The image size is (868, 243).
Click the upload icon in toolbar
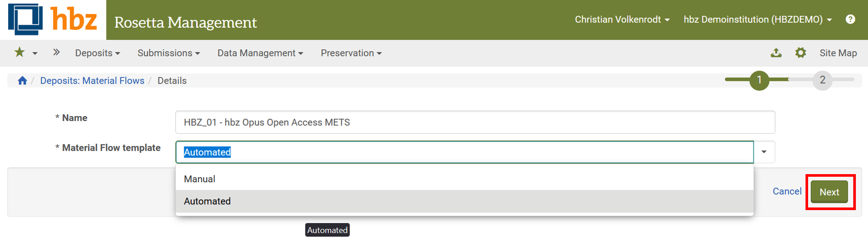776,53
